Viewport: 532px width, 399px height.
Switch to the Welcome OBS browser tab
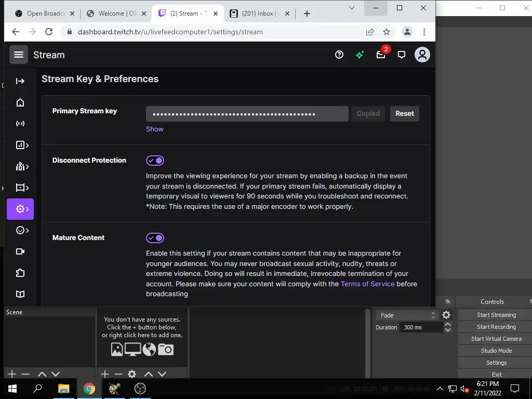coord(116,14)
